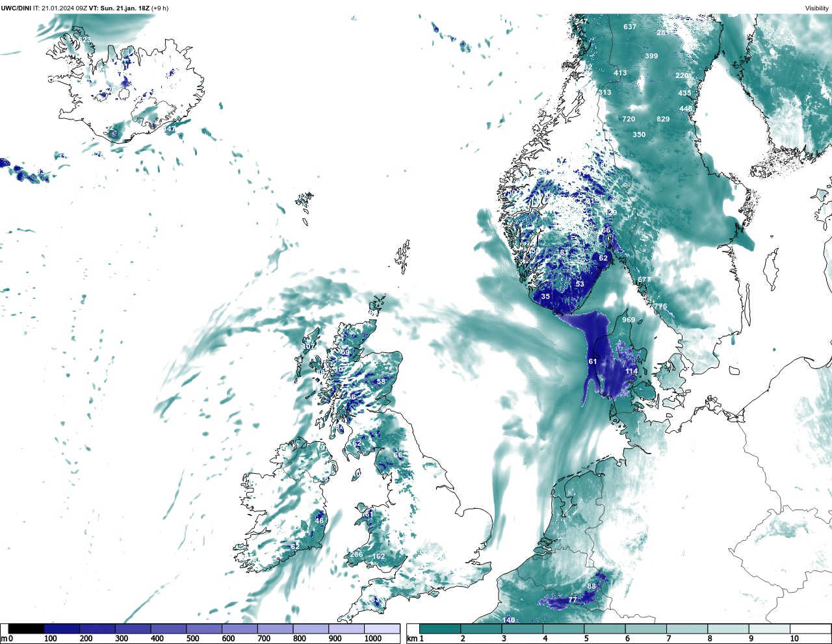The height and width of the screenshot is (644, 832).
Task: Click the 53 value in southern Norway
Action: [x=580, y=284]
